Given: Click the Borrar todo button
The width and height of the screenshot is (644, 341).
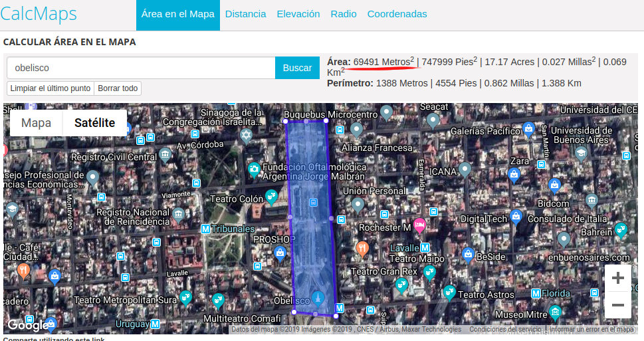Looking at the screenshot, I should pos(118,88).
